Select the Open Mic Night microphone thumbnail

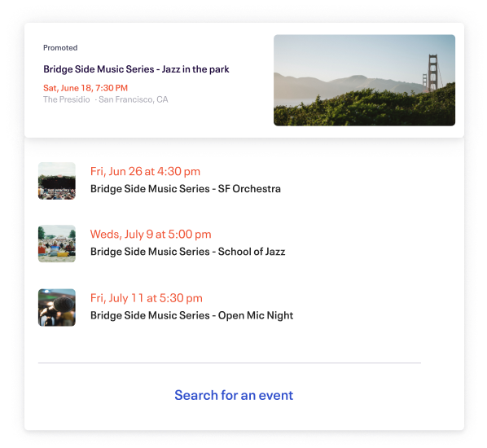pyautogui.click(x=57, y=307)
